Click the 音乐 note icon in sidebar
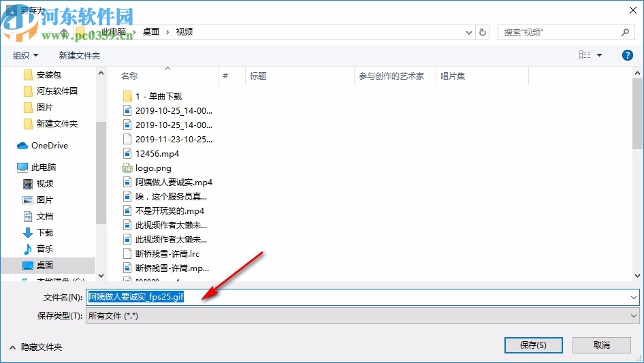The width and height of the screenshot is (644, 363). 27,249
